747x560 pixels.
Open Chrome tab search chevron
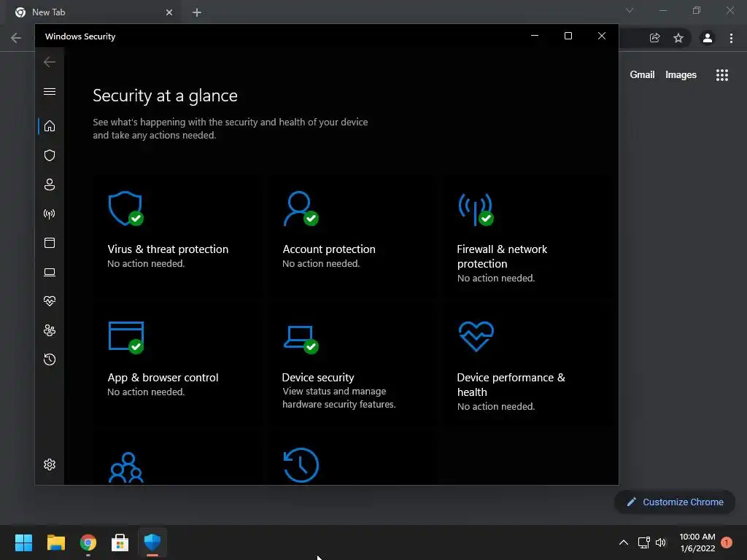point(630,10)
